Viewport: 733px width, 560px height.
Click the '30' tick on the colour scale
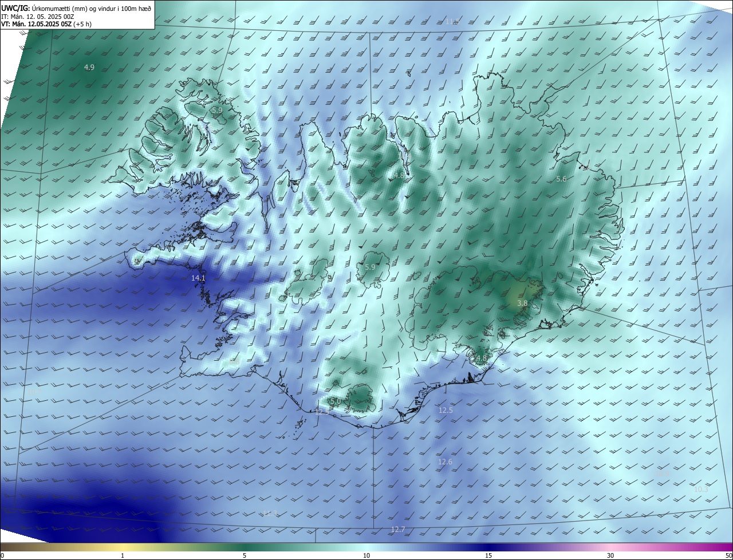pyautogui.click(x=610, y=555)
